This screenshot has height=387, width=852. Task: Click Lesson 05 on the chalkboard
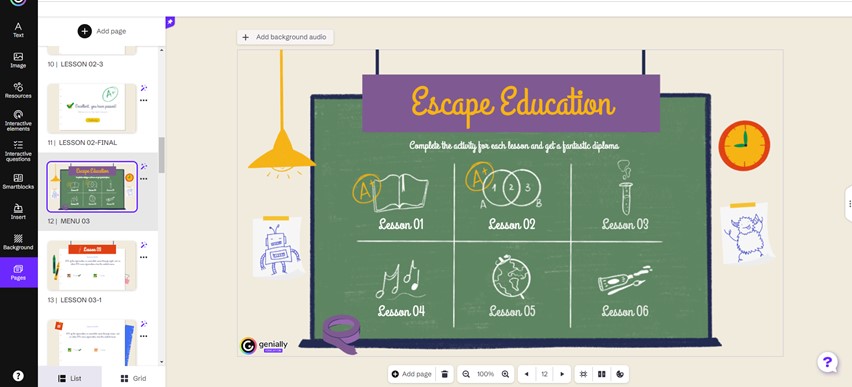511,311
